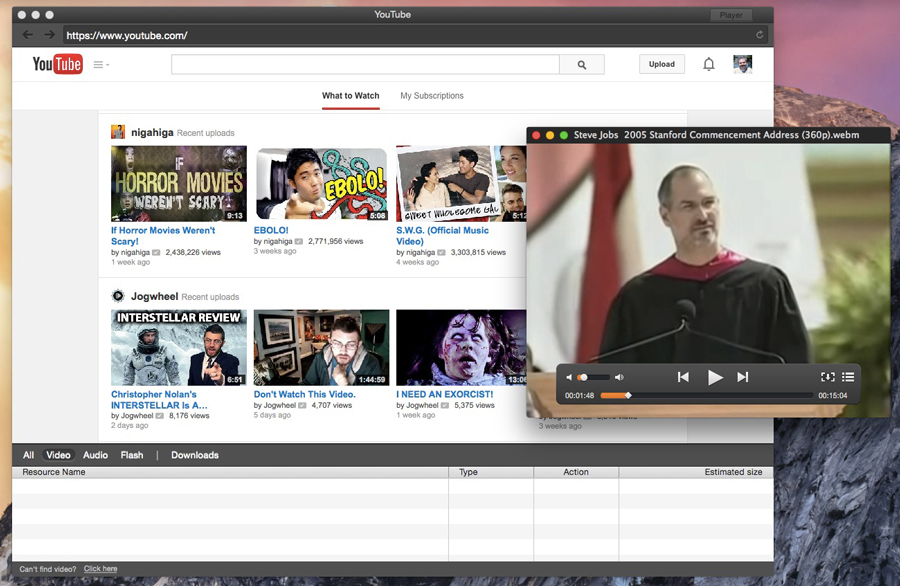900x586 pixels.
Task: Go back with the browser back arrow
Action: [28, 35]
